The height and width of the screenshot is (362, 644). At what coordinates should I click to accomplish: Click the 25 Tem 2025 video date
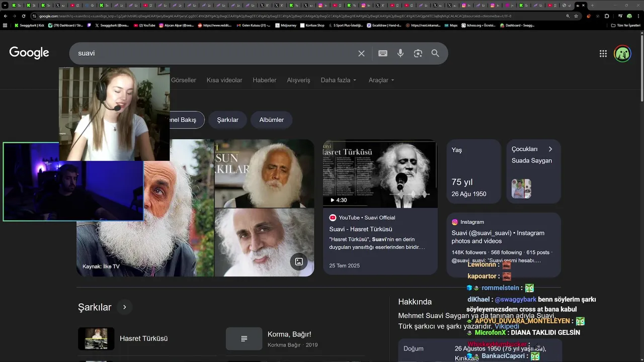click(x=345, y=265)
